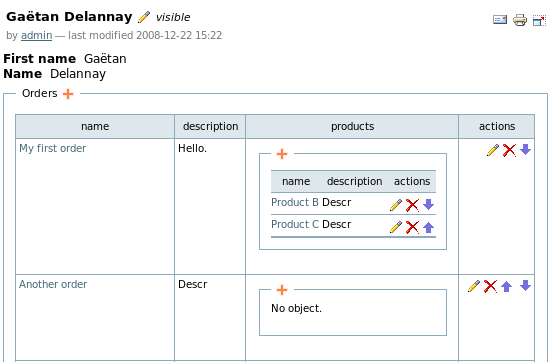Click the send-by-mail envelope icon
This screenshot has width=551, height=362.
coord(500,20)
